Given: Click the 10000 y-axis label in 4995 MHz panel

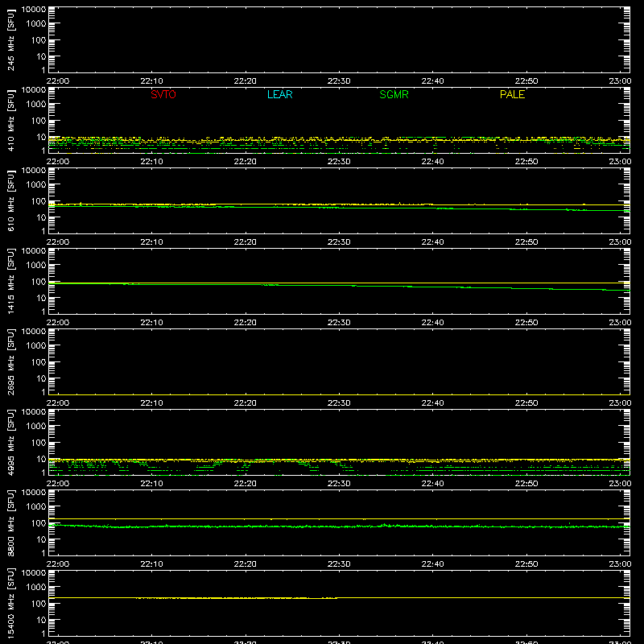Looking at the screenshot, I should (x=34, y=412).
